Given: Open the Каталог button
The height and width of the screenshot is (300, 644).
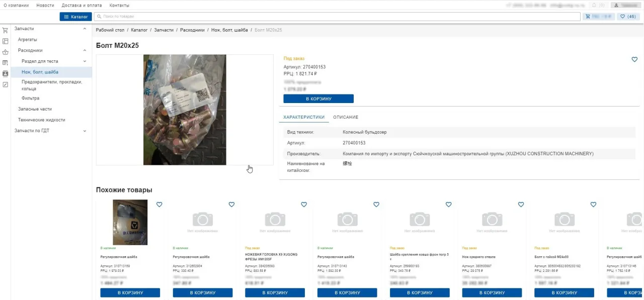Looking at the screenshot, I should coord(75,17).
